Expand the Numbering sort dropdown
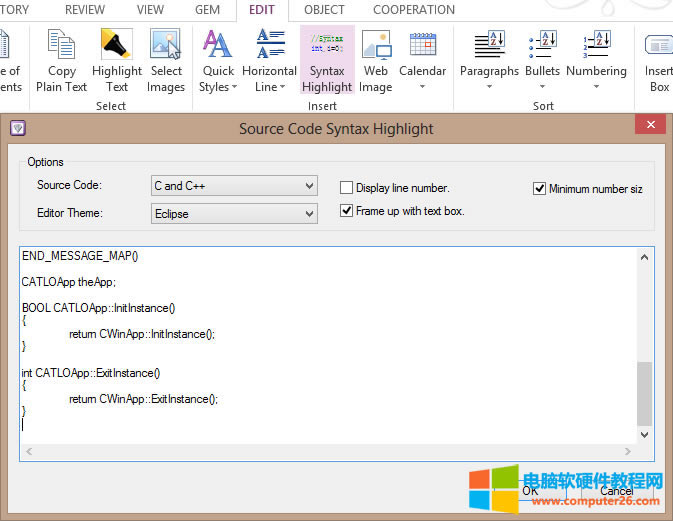Viewport: 673px width, 521px height. (596, 86)
